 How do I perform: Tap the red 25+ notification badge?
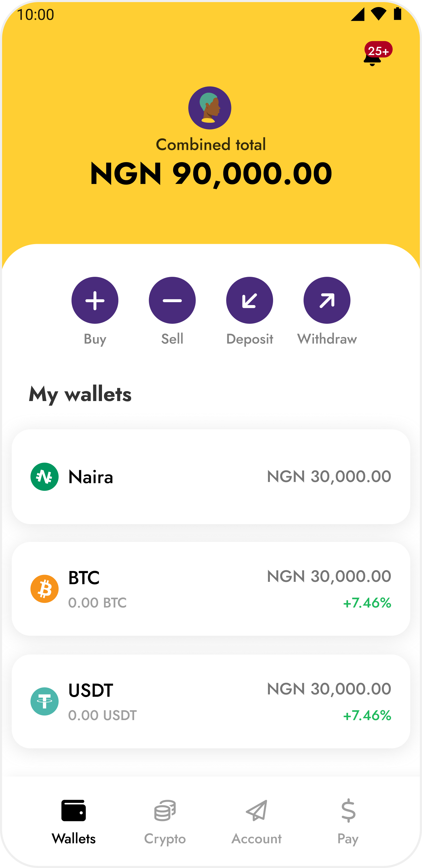[379, 50]
